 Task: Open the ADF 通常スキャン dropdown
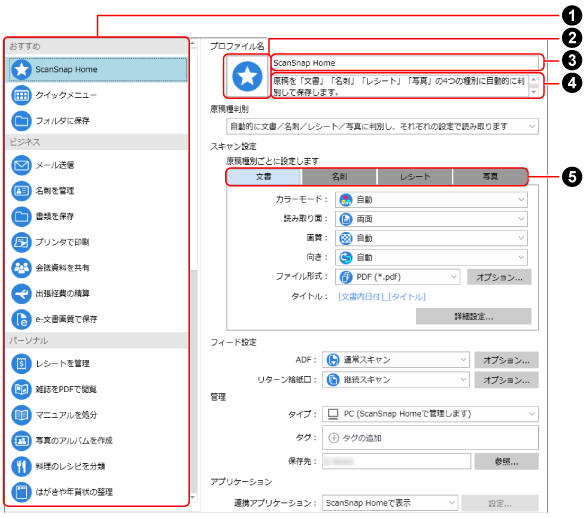(396, 360)
